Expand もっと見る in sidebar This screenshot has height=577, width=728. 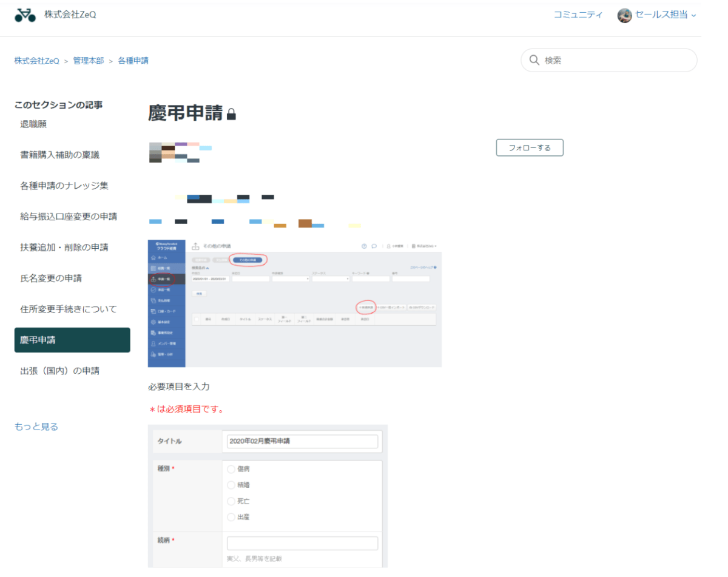click(x=36, y=427)
